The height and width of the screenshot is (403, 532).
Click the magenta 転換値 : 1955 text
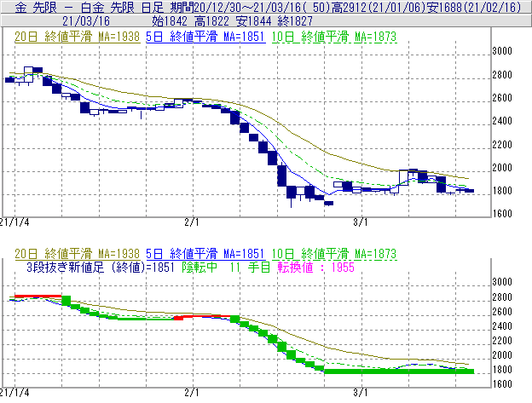(x=315, y=268)
